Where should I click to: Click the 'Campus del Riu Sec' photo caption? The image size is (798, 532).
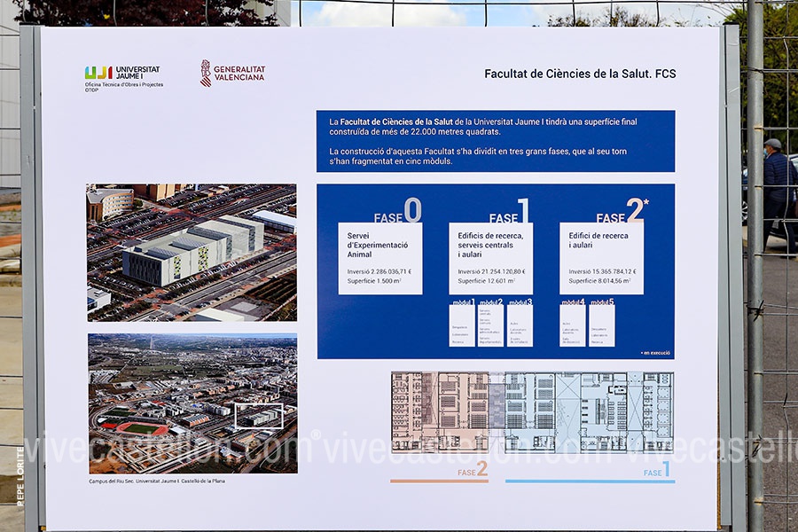(x=157, y=481)
